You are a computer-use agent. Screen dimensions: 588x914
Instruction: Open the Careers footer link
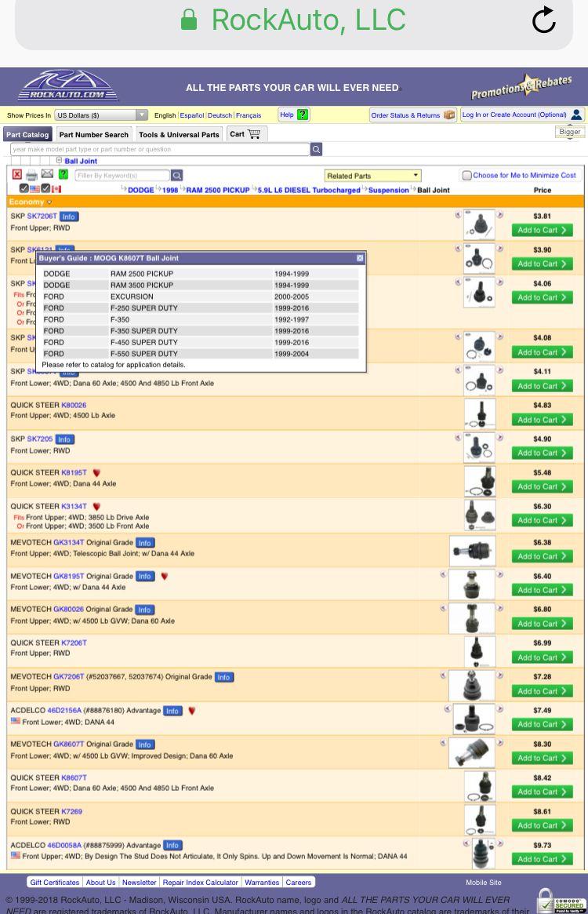coord(299,883)
